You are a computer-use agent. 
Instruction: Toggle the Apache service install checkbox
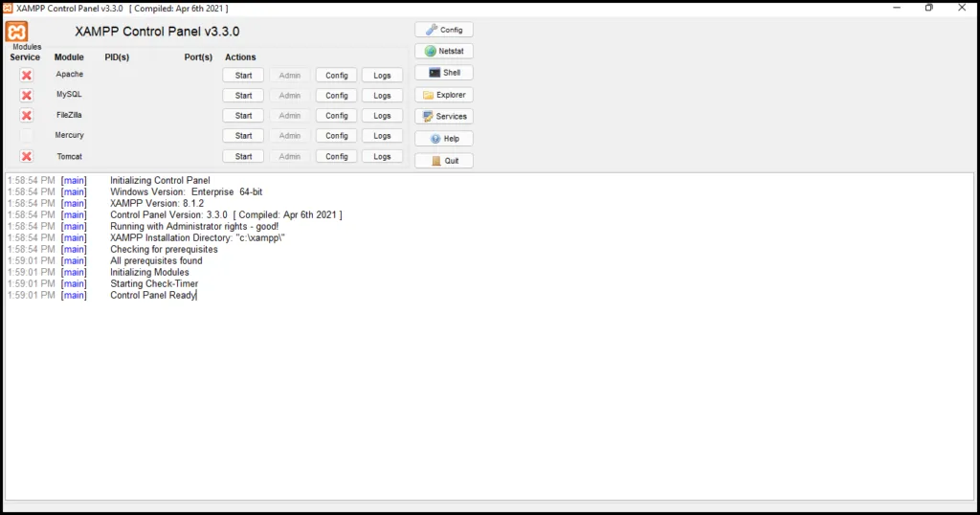[26, 75]
